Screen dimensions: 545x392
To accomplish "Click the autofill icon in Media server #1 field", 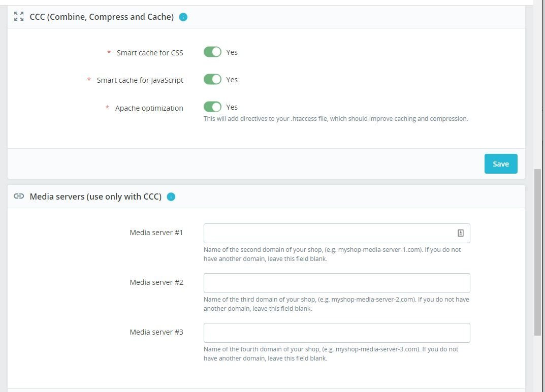I will coord(461,233).
